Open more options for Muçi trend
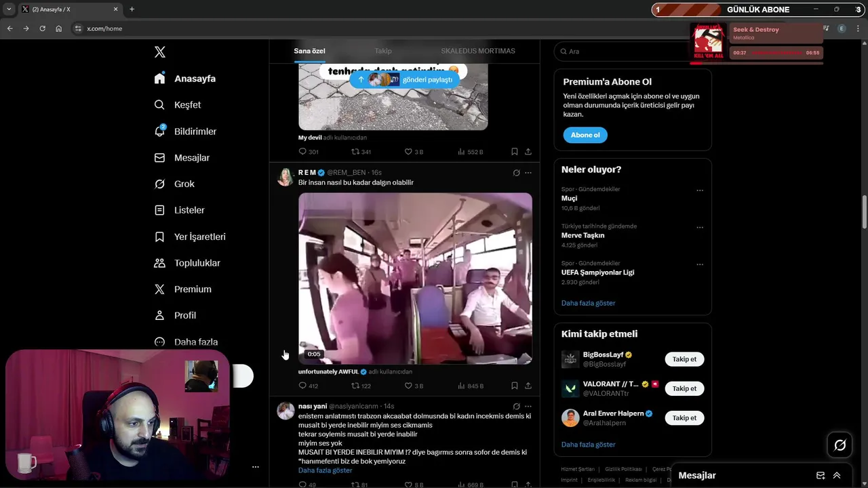The width and height of the screenshot is (868, 488). click(x=700, y=190)
